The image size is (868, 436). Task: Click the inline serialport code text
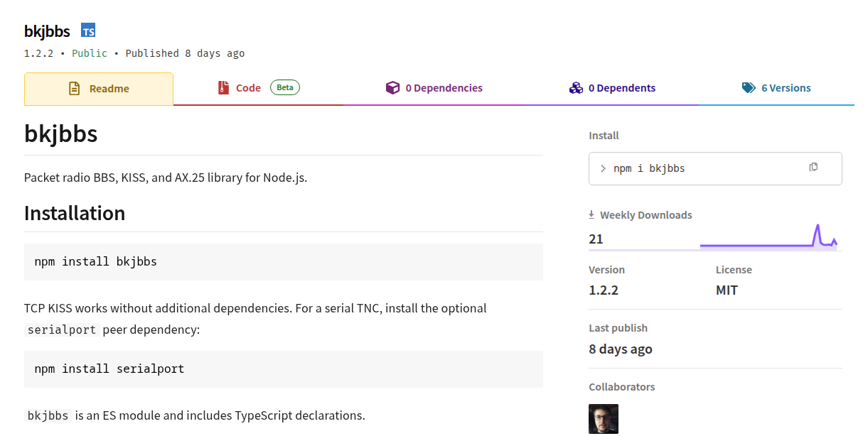click(x=62, y=329)
